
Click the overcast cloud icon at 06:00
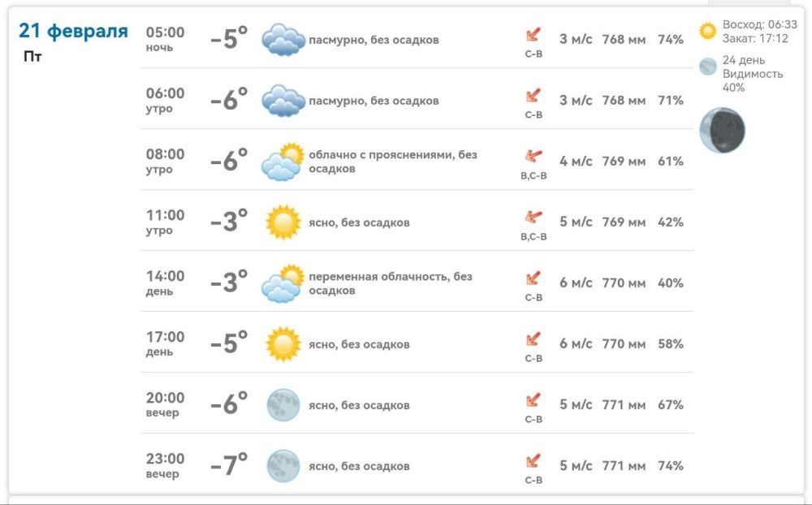(283, 101)
